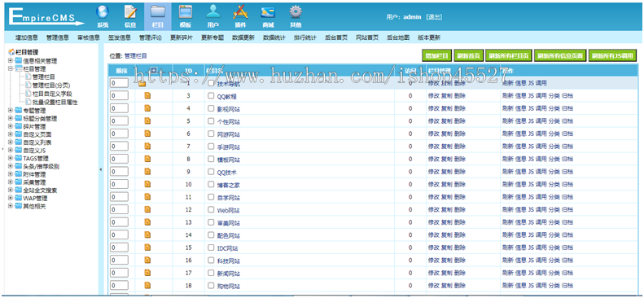Open 批量设置栏目属性 in the sidebar tree
The height and width of the screenshot is (298, 644).
point(55,102)
